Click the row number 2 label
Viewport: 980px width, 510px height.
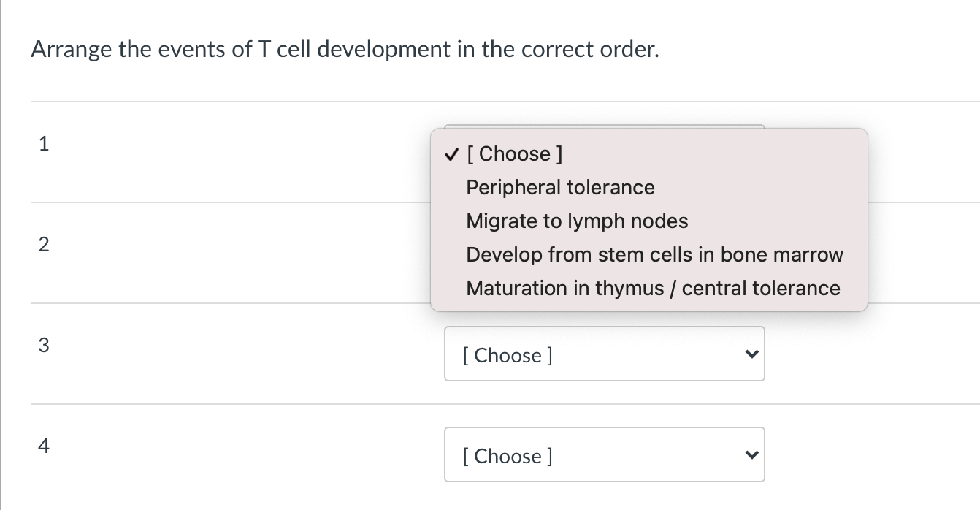[x=44, y=245]
